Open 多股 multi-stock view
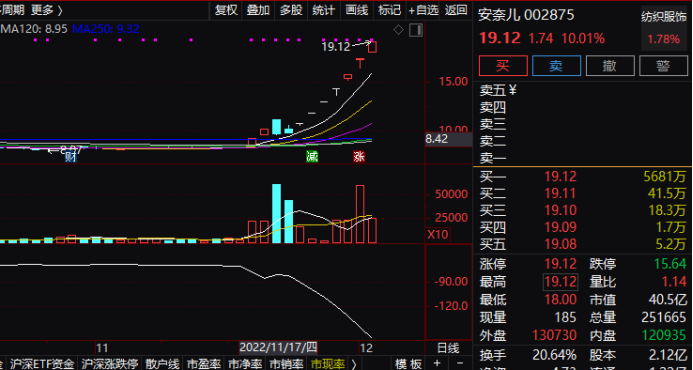693x370 pixels. pos(291,10)
